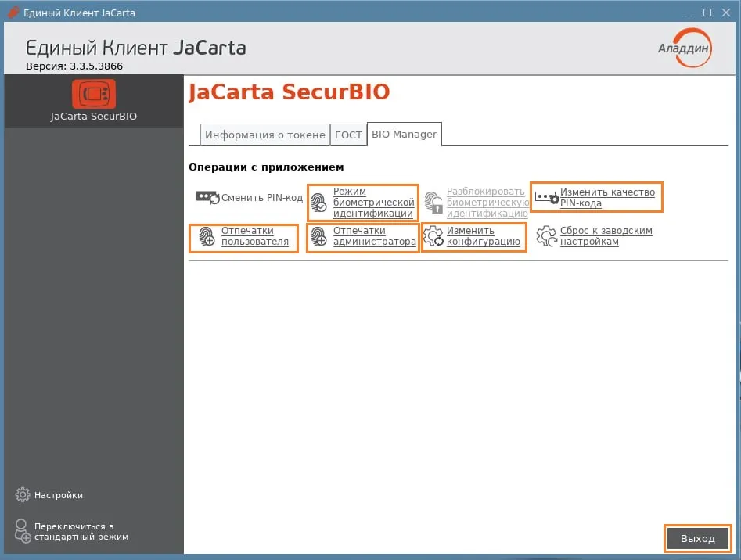Open Режим биометрической идентификации link
The image size is (741, 560).
pos(374,203)
